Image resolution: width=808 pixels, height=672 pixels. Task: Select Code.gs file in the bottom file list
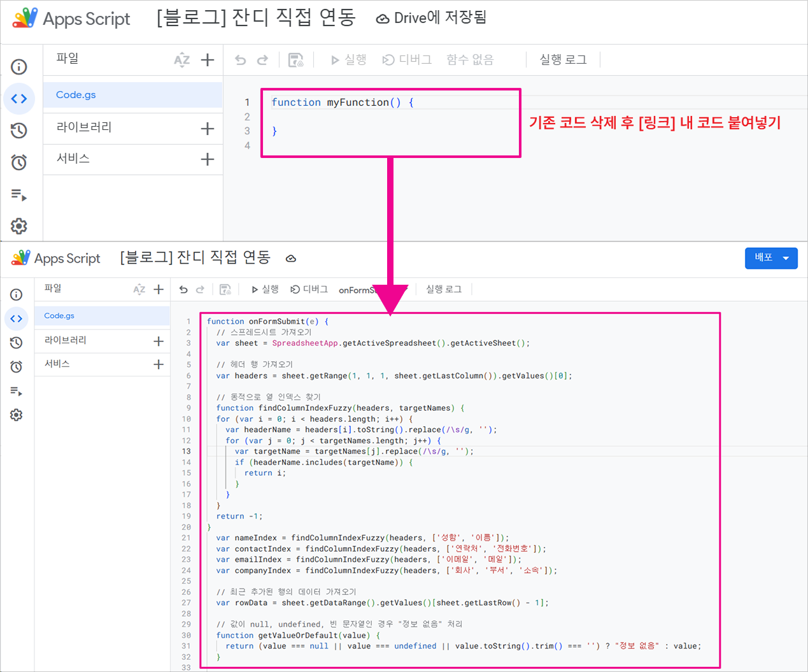click(59, 316)
